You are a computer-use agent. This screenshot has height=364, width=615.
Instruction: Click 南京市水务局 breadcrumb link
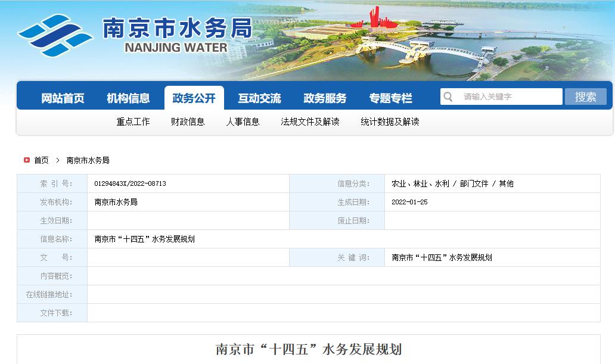pos(88,160)
